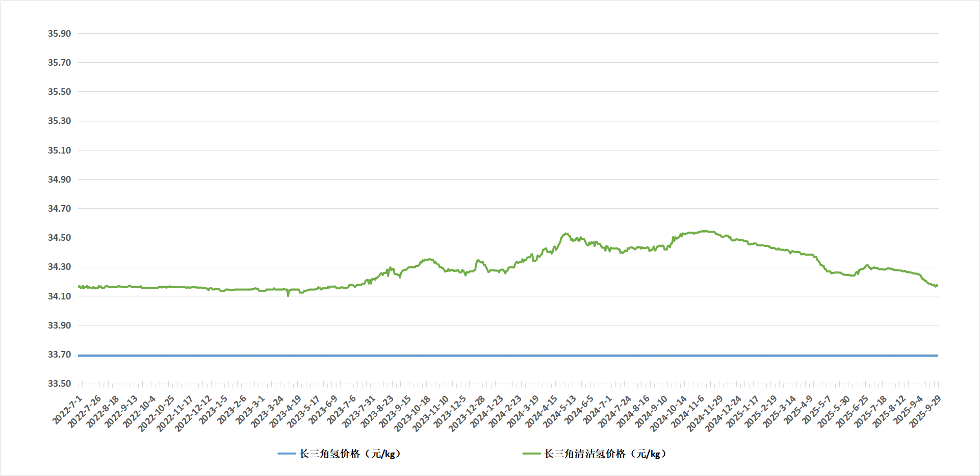Click the blue legend line marker

[x=287, y=454]
